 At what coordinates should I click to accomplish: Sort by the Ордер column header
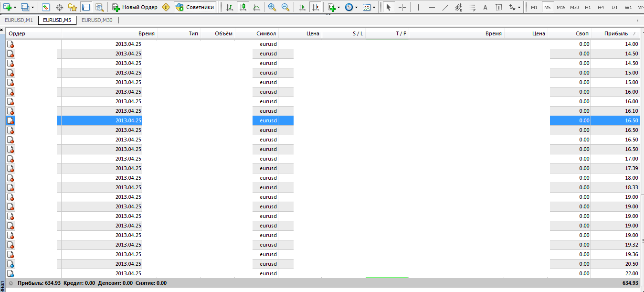click(33, 33)
